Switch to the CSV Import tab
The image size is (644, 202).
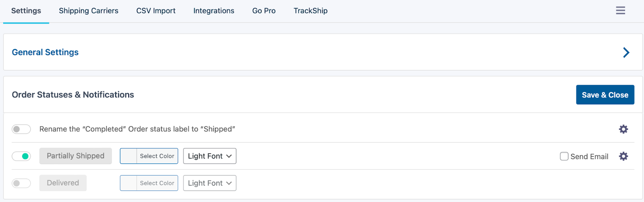(156, 11)
